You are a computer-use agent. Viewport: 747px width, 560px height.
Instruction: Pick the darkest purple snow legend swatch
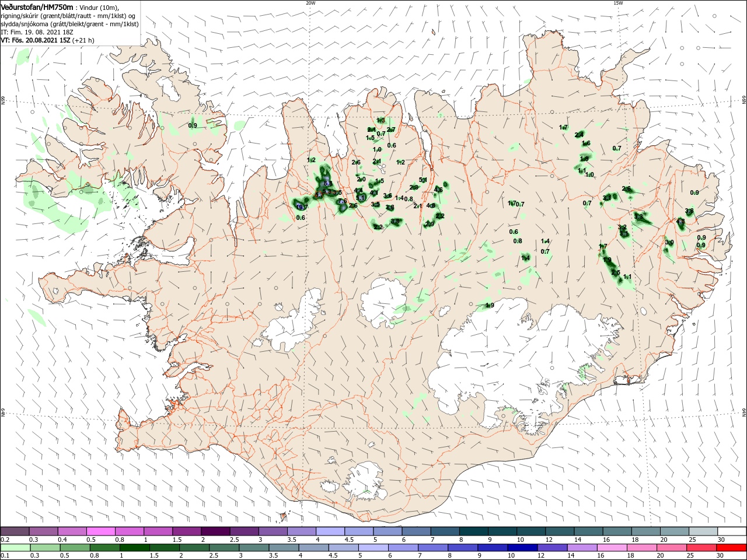(x=215, y=531)
